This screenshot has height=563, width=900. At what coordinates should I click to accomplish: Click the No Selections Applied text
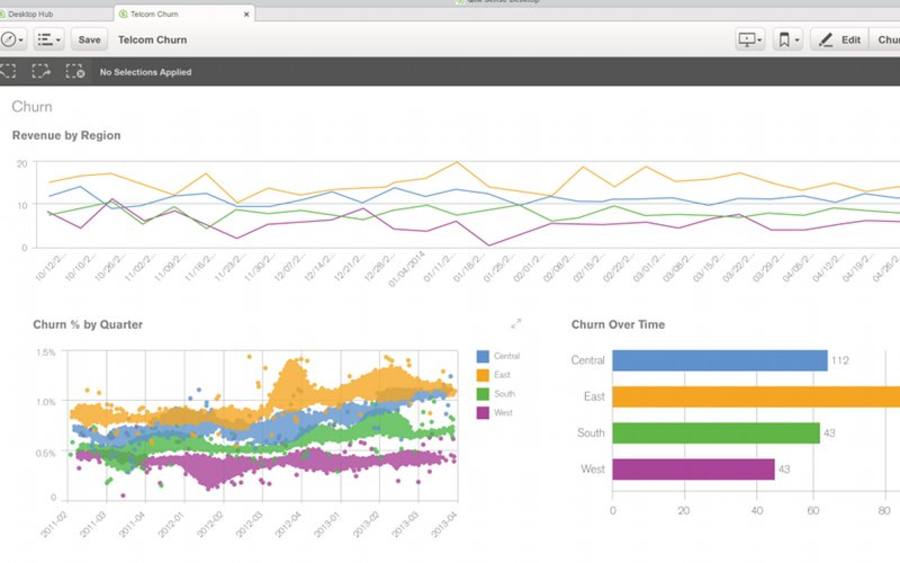pyautogui.click(x=146, y=72)
